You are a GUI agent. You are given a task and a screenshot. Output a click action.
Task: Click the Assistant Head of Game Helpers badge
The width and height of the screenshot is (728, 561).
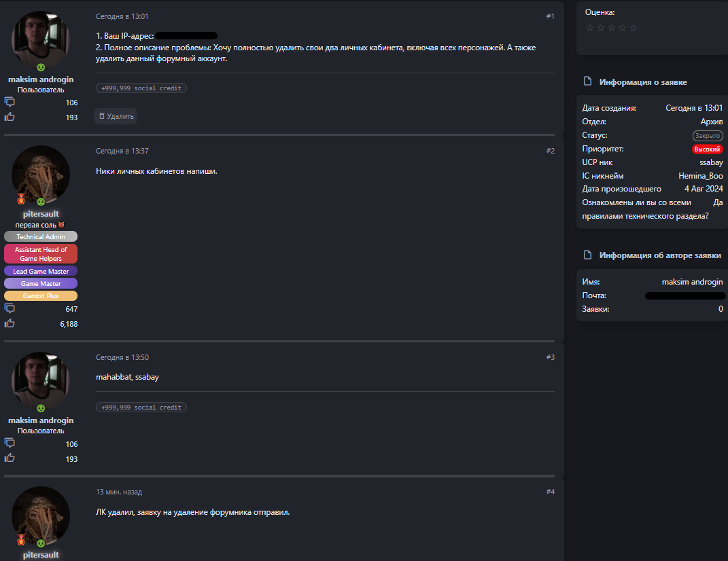coord(41,254)
